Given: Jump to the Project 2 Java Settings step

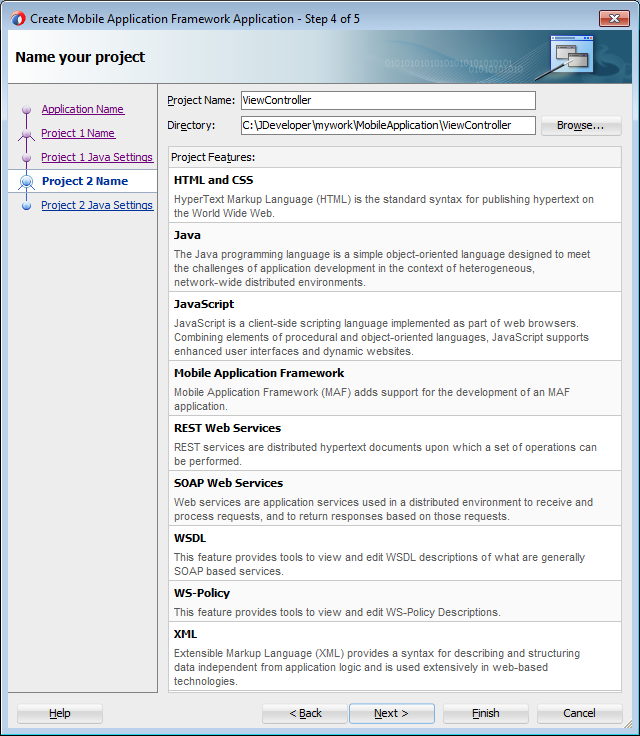Looking at the screenshot, I should [97, 205].
